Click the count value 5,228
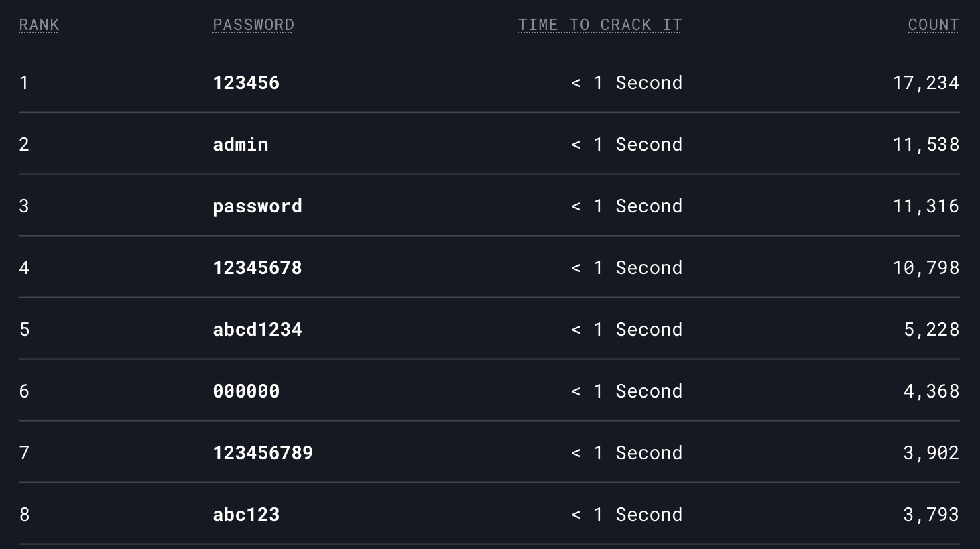This screenshot has width=980, height=549. click(932, 330)
